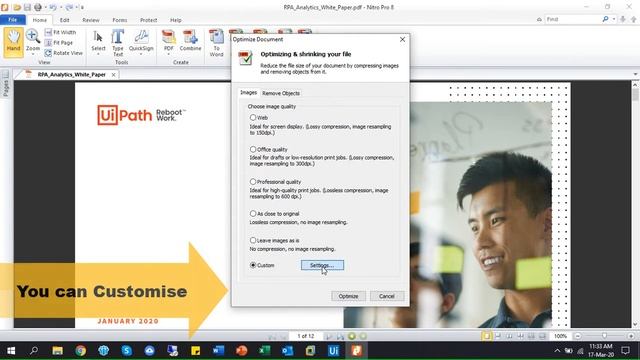Select As close to original option
Viewport: 640px width, 360px height.
click(x=253, y=213)
